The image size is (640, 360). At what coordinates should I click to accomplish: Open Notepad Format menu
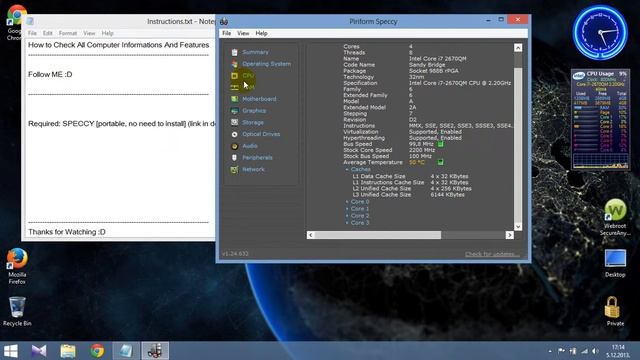point(68,33)
